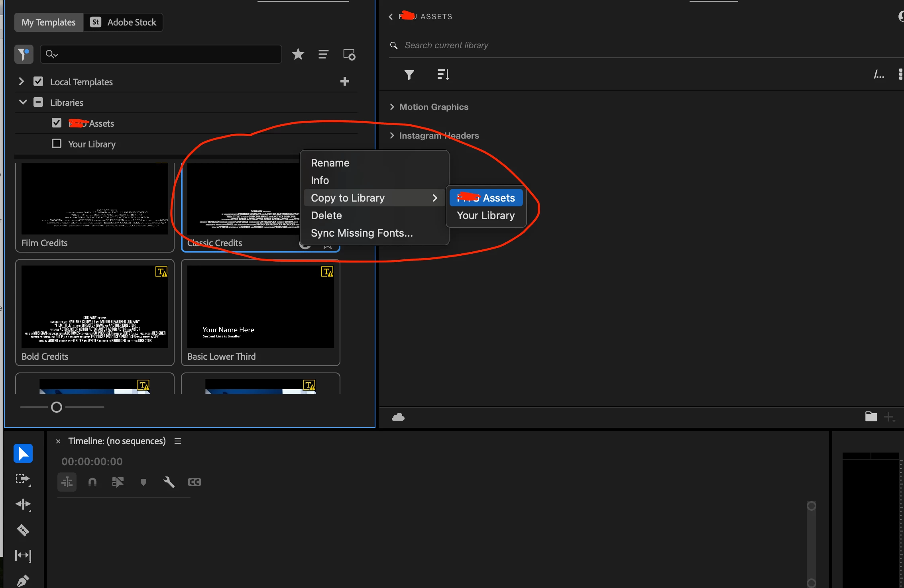Click the favorites star filter icon
The width and height of the screenshot is (904, 588).
pos(298,54)
